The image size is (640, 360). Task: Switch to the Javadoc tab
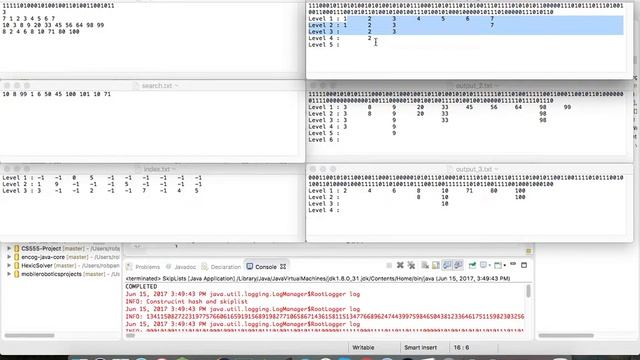181,267
